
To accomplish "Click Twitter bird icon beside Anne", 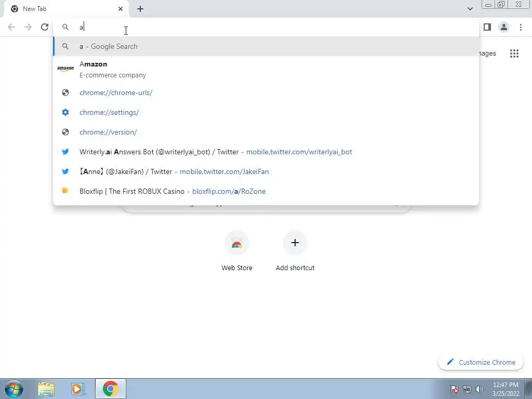I will click(x=65, y=171).
